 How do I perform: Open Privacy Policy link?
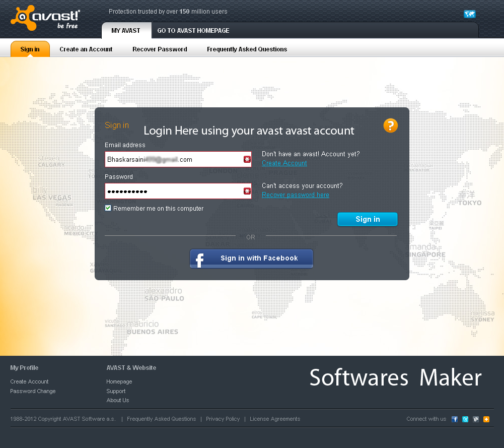(223, 419)
